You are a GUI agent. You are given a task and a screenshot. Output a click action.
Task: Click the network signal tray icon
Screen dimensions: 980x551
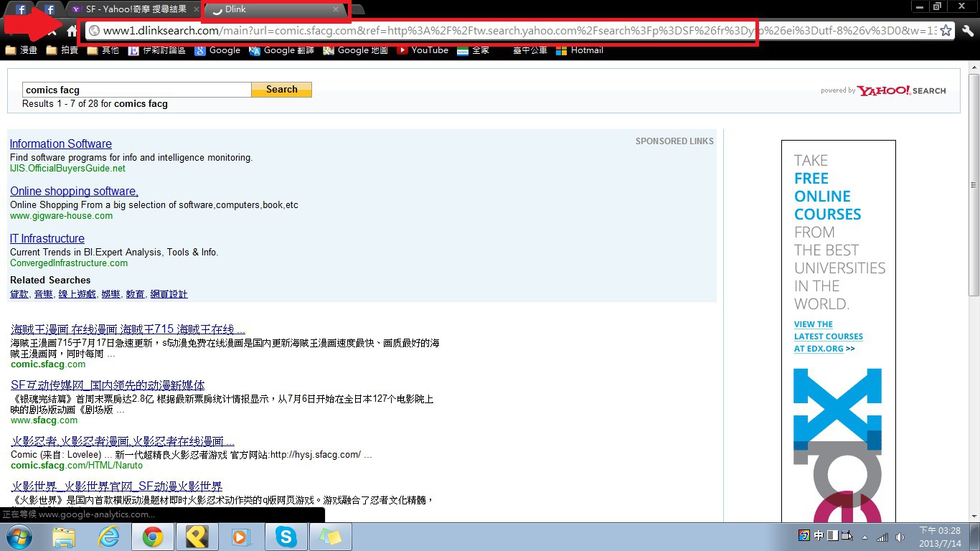pyautogui.click(x=882, y=537)
